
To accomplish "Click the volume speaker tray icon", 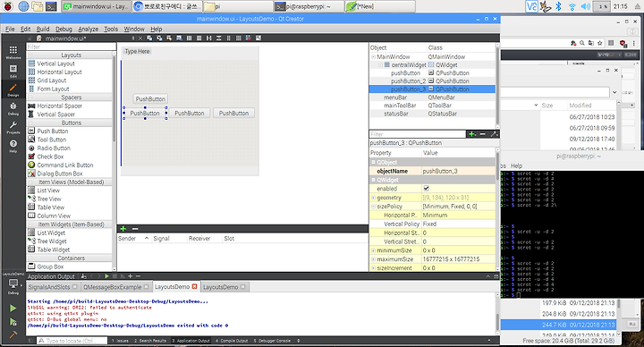I will [586, 6].
